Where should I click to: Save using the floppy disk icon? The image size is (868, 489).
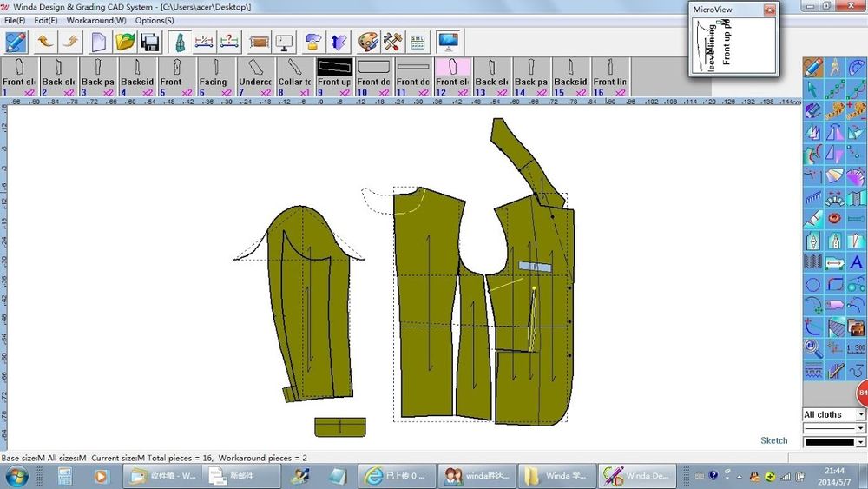pos(150,42)
